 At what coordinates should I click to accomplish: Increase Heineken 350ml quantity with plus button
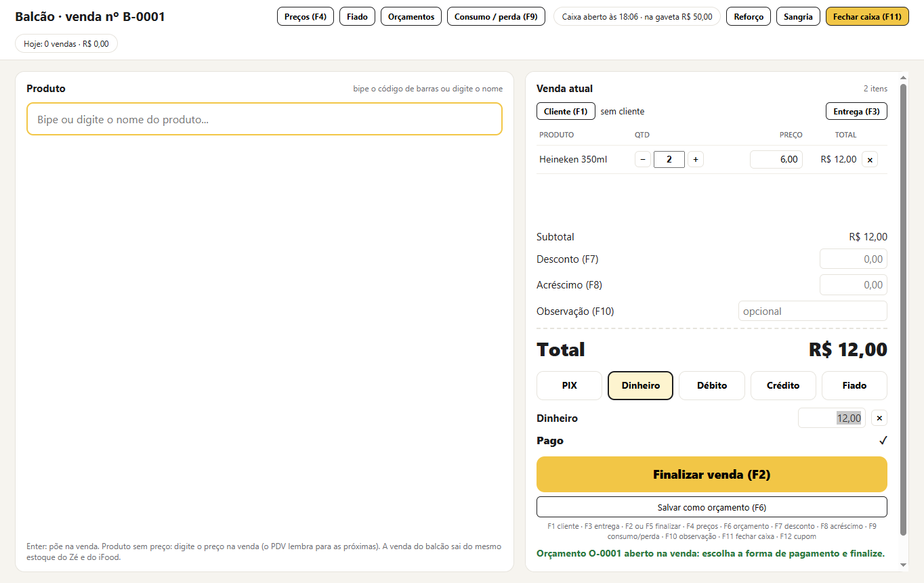tap(696, 160)
